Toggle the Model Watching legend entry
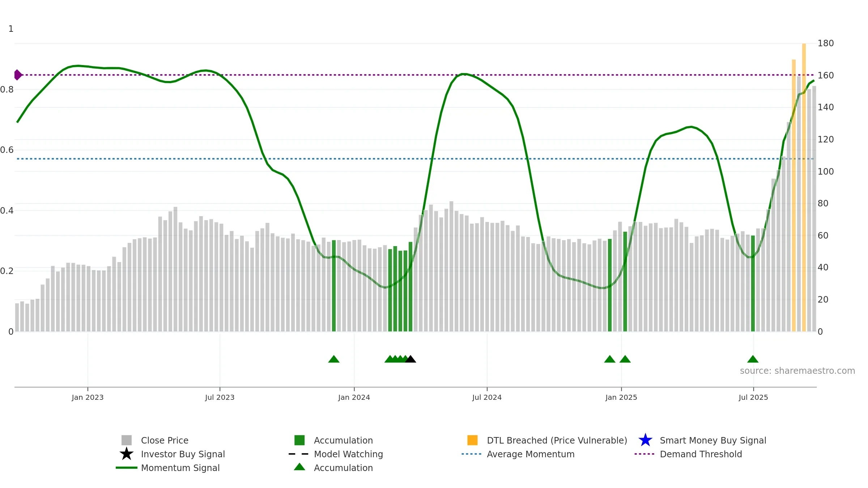The width and height of the screenshot is (868, 488). click(x=348, y=454)
